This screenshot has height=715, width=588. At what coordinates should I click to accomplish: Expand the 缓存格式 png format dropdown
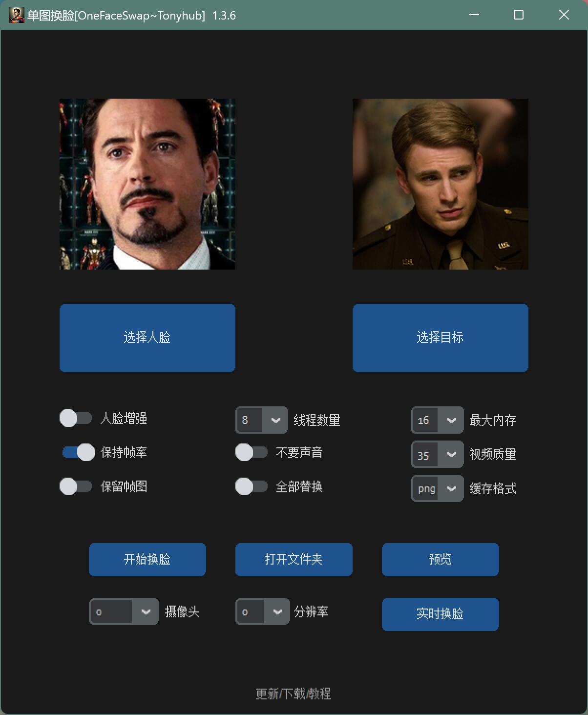438,488
